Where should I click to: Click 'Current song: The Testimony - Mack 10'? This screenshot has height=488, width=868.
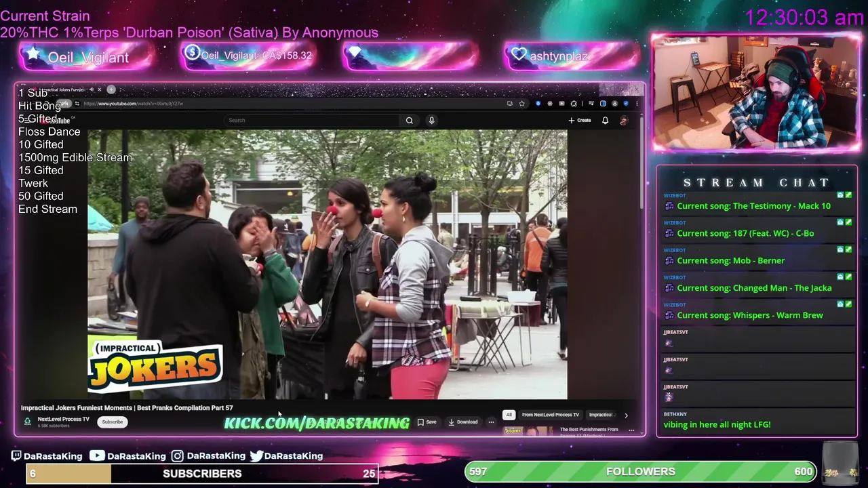[x=753, y=206]
